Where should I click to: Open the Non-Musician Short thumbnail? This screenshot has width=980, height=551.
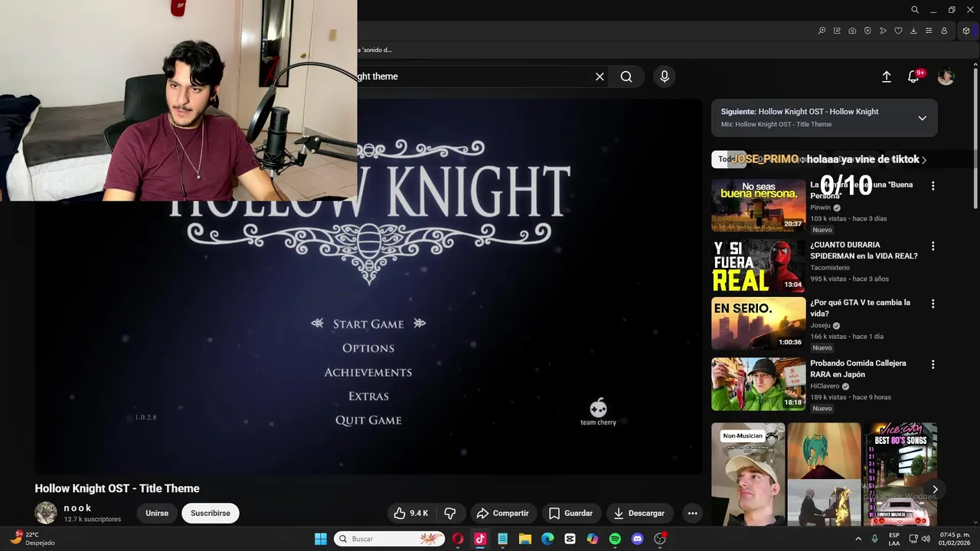click(748, 474)
